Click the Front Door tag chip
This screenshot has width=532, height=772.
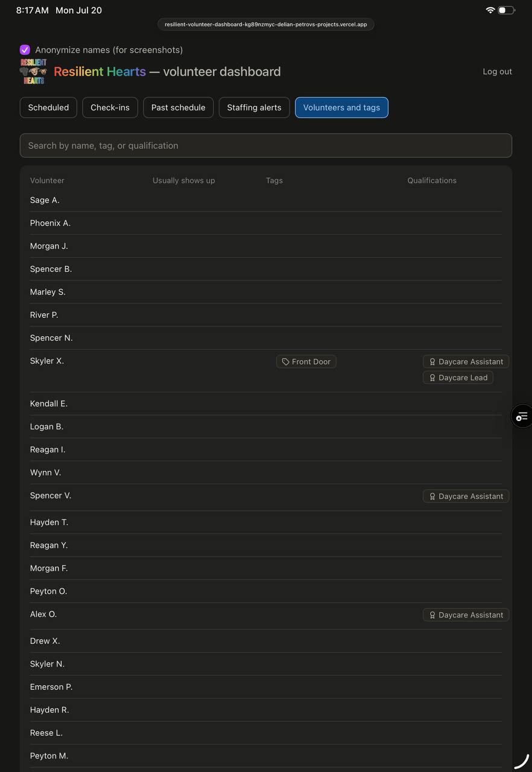coord(306,362)
